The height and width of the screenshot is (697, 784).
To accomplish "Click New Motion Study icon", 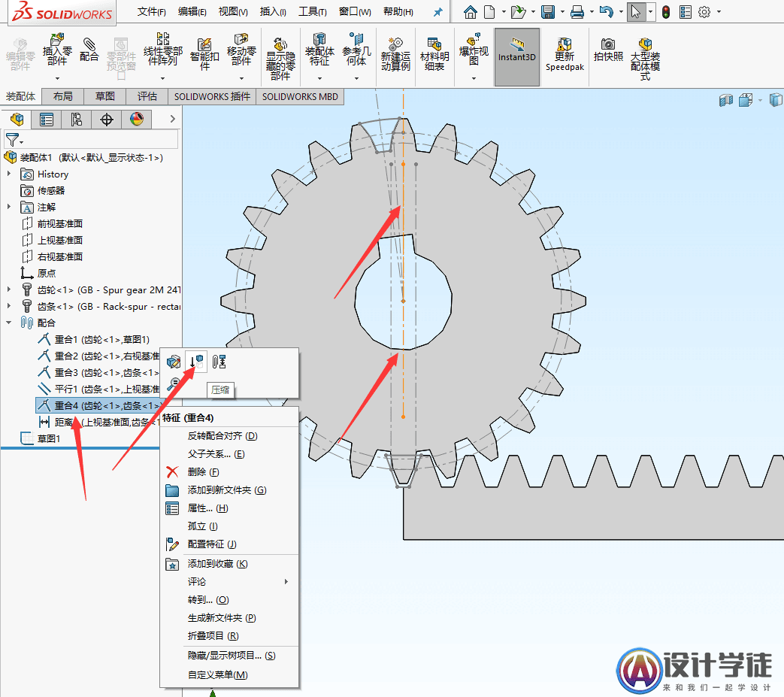I will click(395, 54).
